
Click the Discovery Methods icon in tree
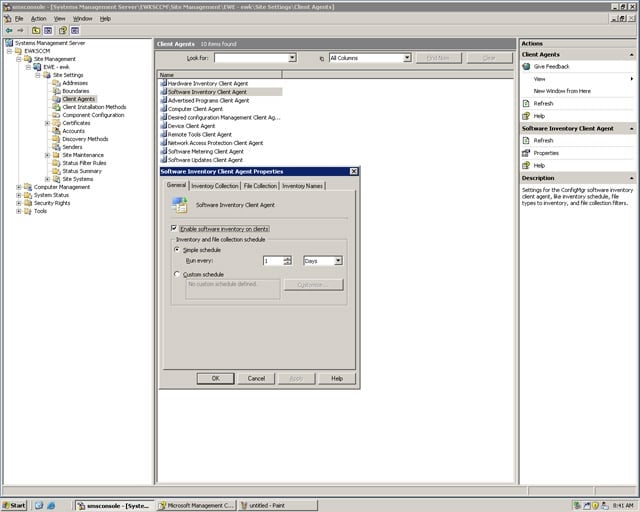(x=56, y=139)
